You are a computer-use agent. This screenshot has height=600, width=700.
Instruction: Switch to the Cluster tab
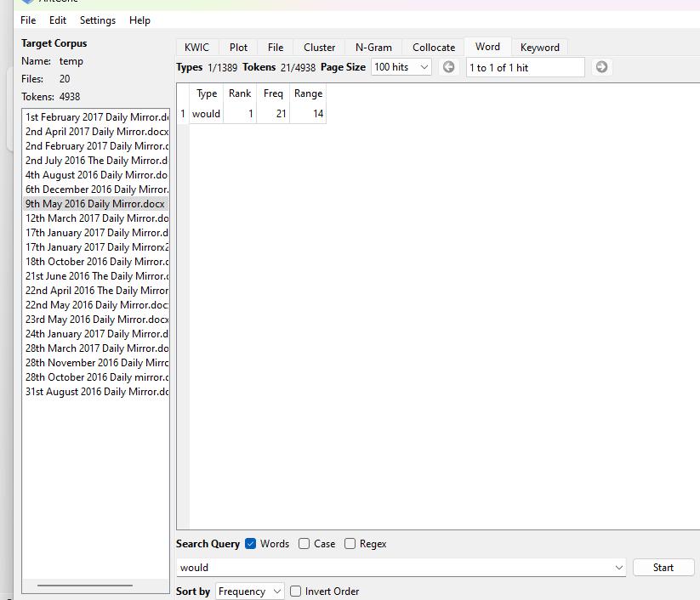319,48
